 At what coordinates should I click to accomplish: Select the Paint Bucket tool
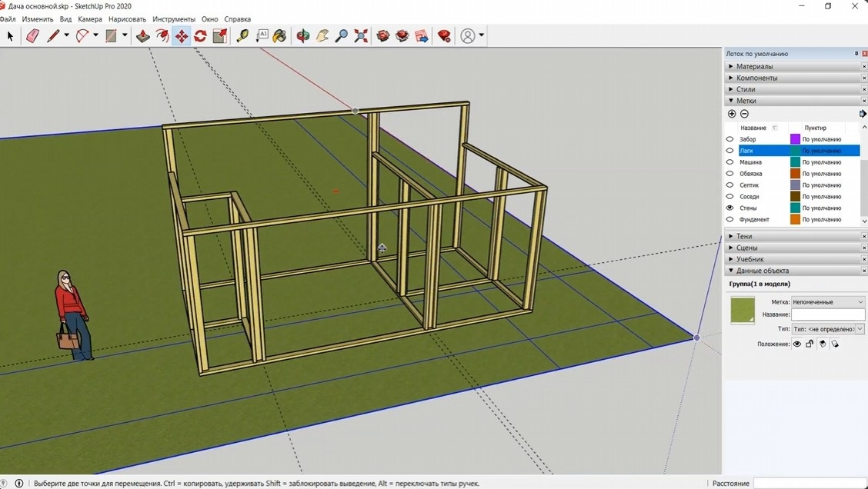click(x=280, y=36)
